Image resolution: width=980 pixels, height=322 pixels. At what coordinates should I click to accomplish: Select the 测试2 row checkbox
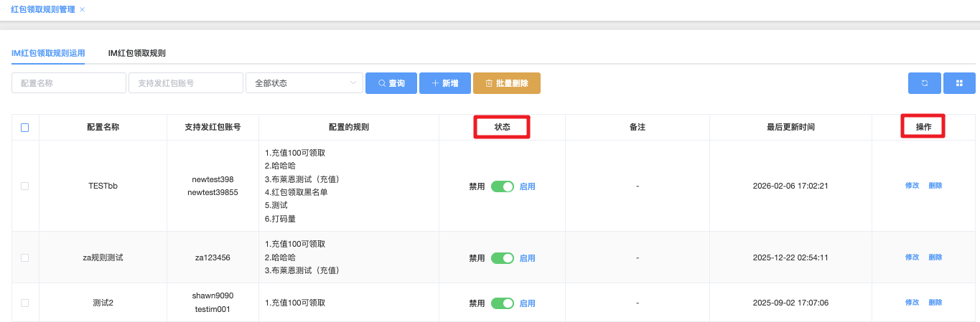click(x=25, y=303)
